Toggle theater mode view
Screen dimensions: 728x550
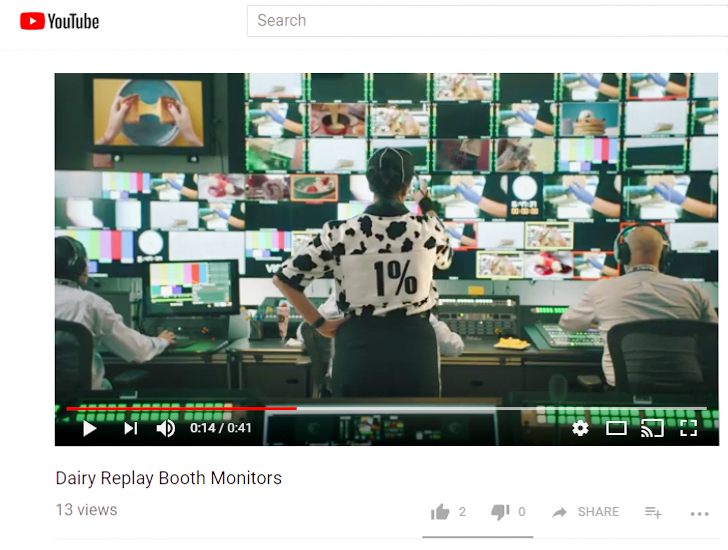[x=616, y=428]
